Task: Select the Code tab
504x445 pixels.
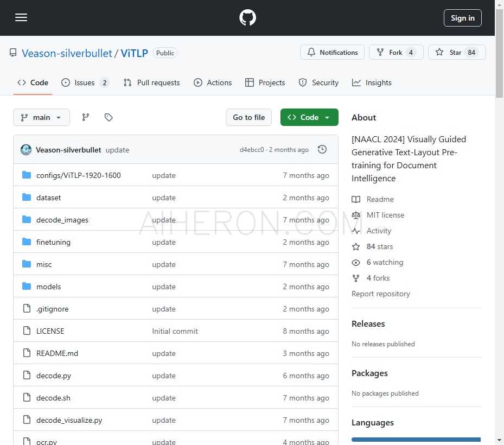Action: [33, 82]
